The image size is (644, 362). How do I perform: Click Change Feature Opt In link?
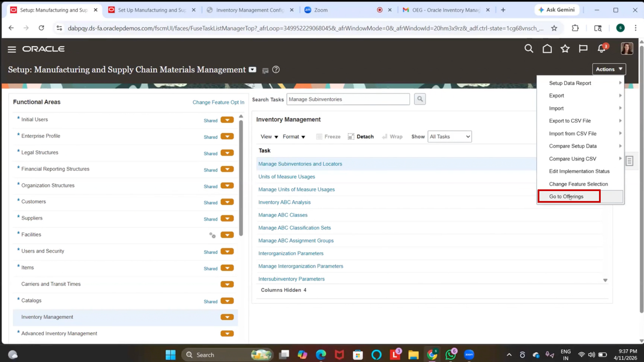pos(218,102)
